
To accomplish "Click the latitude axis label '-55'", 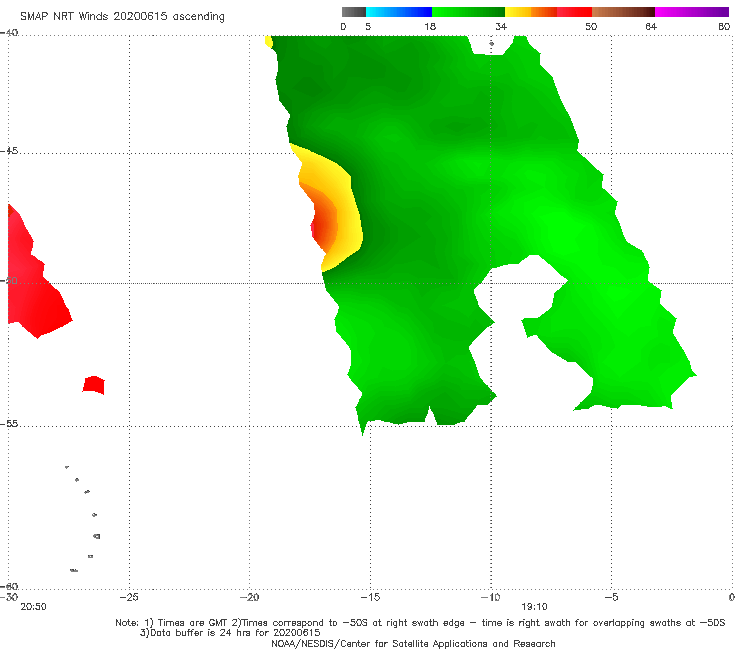I will (9, 424).
